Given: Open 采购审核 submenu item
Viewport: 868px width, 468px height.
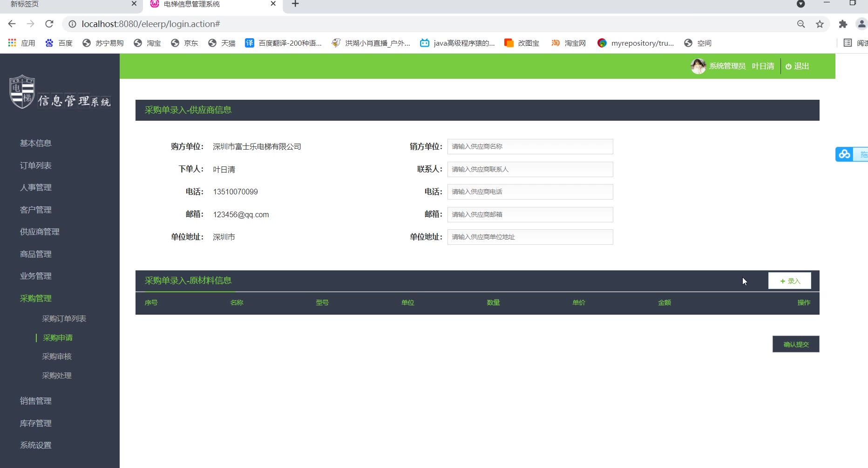Looking at the screenshot, I should tap(57, 357).
